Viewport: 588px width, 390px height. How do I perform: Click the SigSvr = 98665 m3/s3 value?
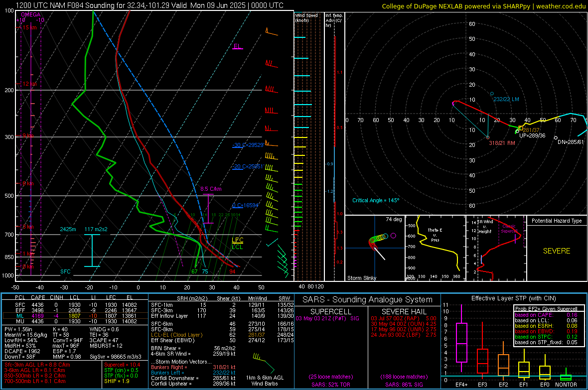coord(116,357)
